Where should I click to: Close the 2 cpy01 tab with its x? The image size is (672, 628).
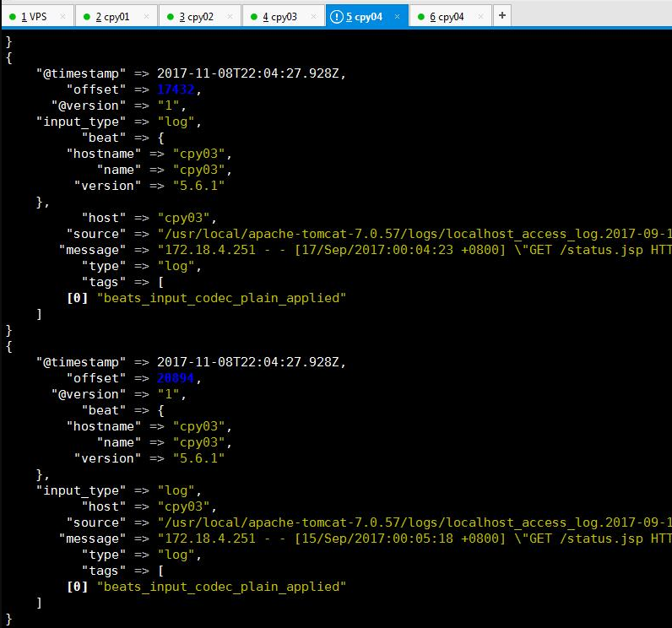tap(147, 16)
